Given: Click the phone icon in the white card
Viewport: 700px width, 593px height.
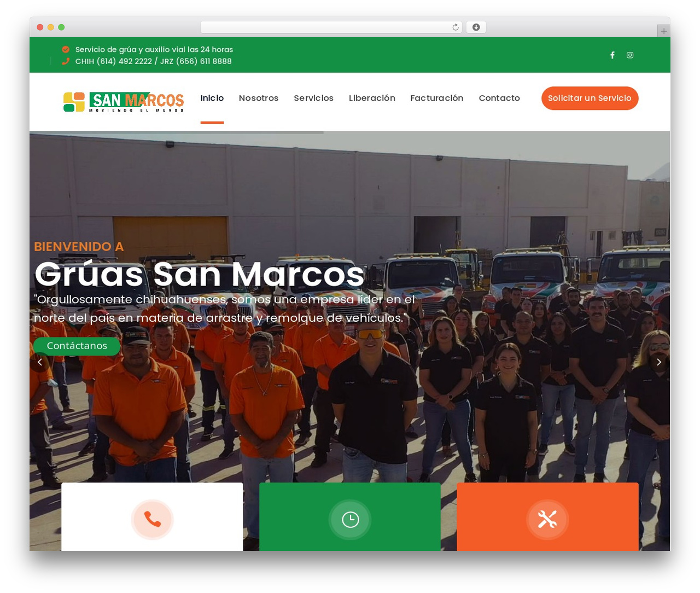Looking at the screenshot, I should click(x=153, y=519).
